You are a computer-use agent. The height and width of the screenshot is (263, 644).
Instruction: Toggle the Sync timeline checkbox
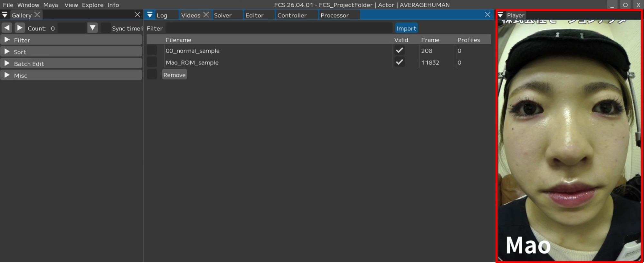105,28
